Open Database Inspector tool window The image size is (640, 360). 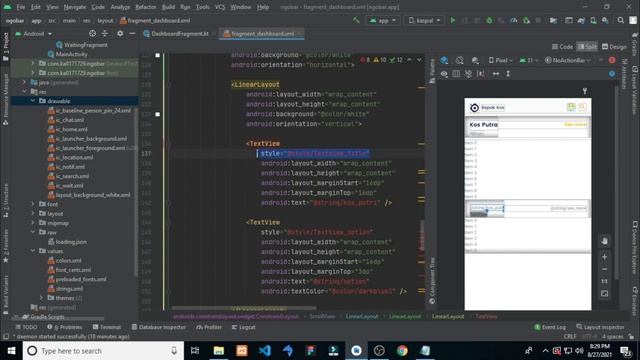point(158,327)
